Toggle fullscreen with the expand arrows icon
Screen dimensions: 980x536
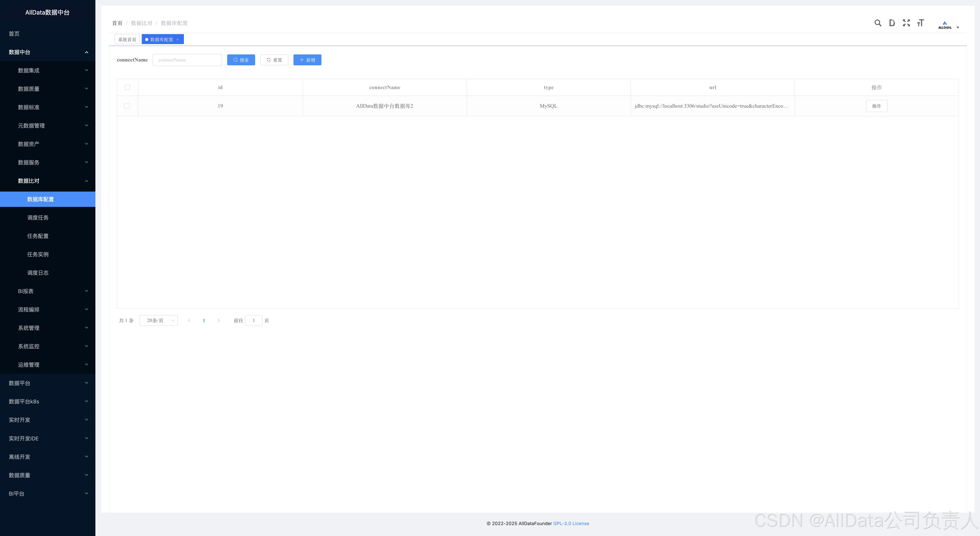tap(906, 23)
